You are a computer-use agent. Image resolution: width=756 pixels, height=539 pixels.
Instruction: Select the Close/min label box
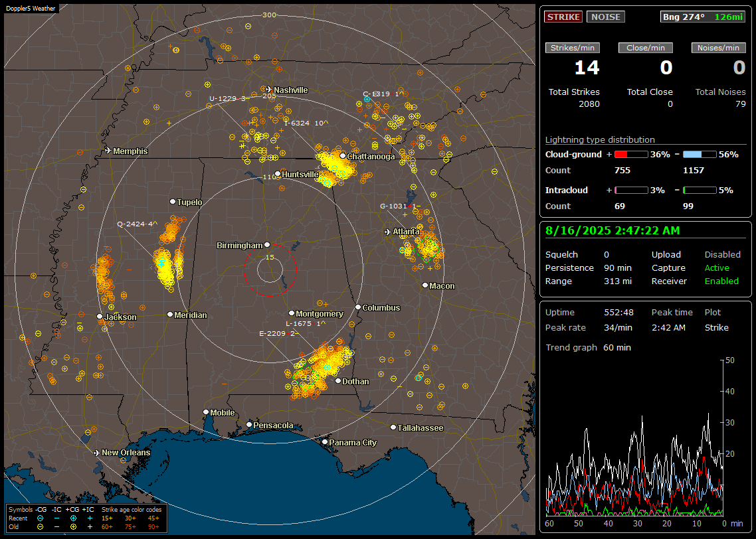[x=646, y=48]
